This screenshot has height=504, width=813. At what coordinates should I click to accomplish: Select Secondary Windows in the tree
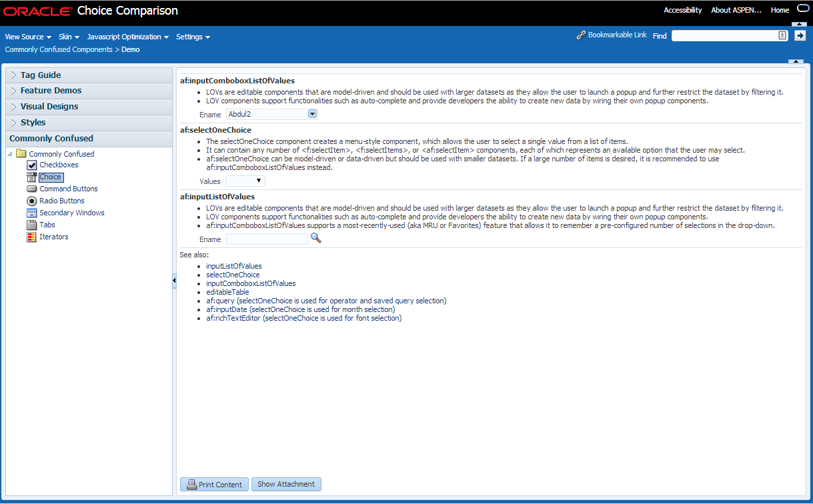point(72,213)
